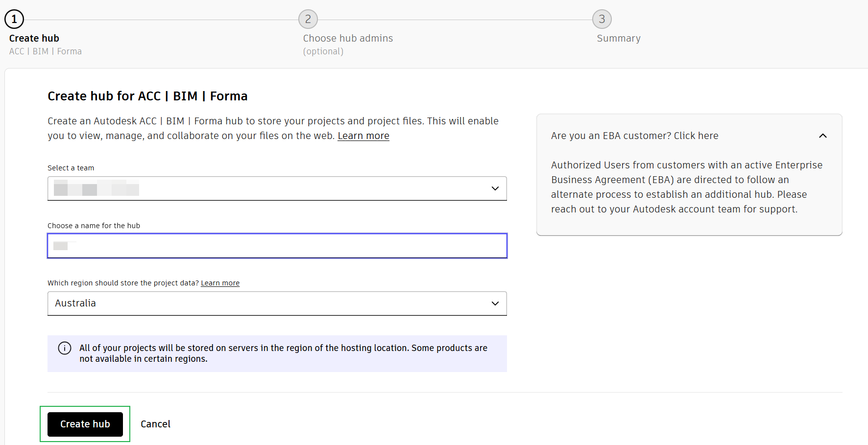
Task: Click step 2 circle in progress stepper
Action: pyautogui.click(x=308, y=19)
